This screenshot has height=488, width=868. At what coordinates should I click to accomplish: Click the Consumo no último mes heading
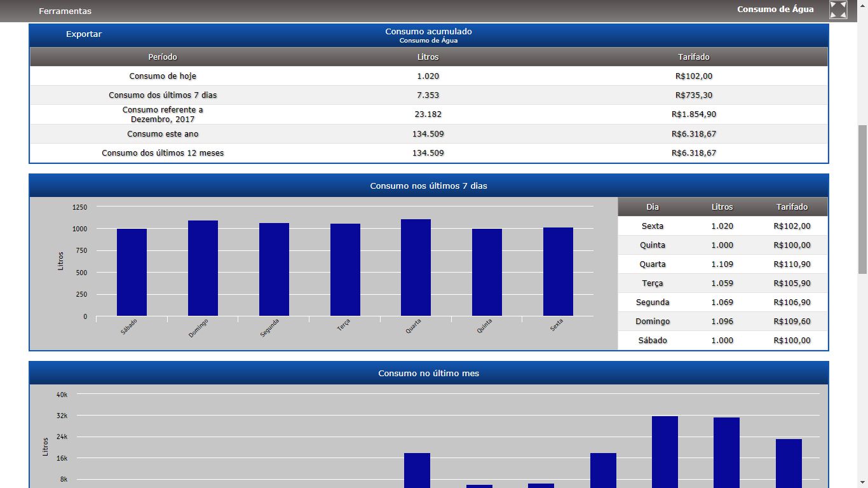[x=429, y=374]
